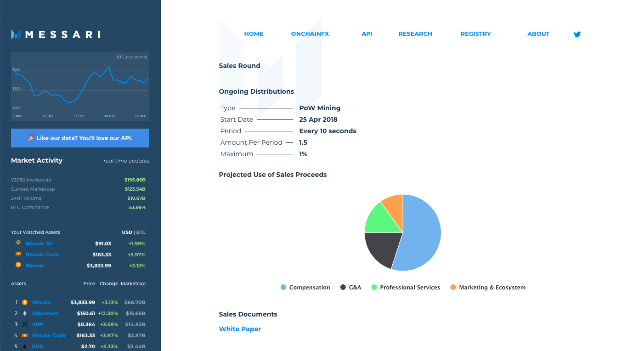The width and height of the screenshot is (644, 351).
Task: Open the White Paper link
Action: (x=240, y=329)
